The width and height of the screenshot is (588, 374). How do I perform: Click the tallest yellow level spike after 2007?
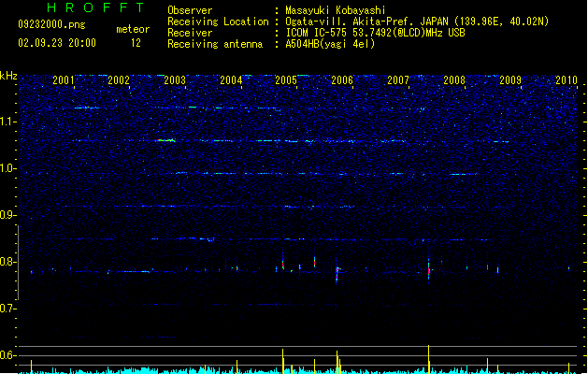click(429, 359)
